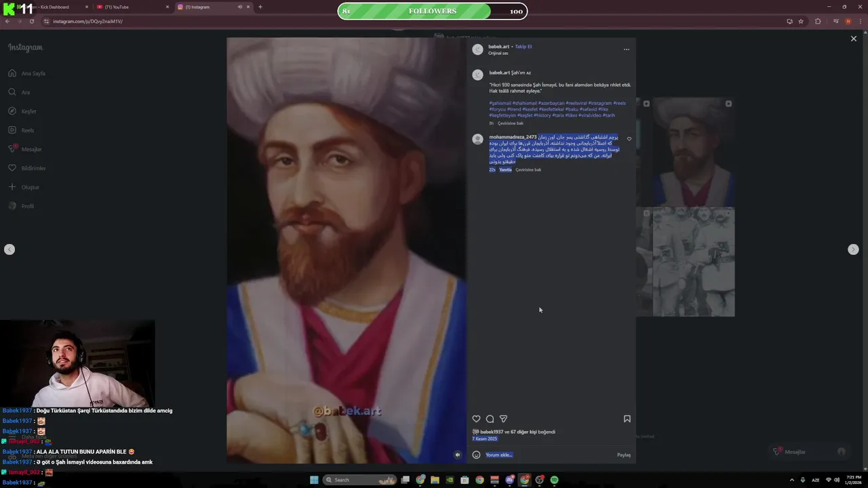Open Bildirimler notifications

[27, 168]
